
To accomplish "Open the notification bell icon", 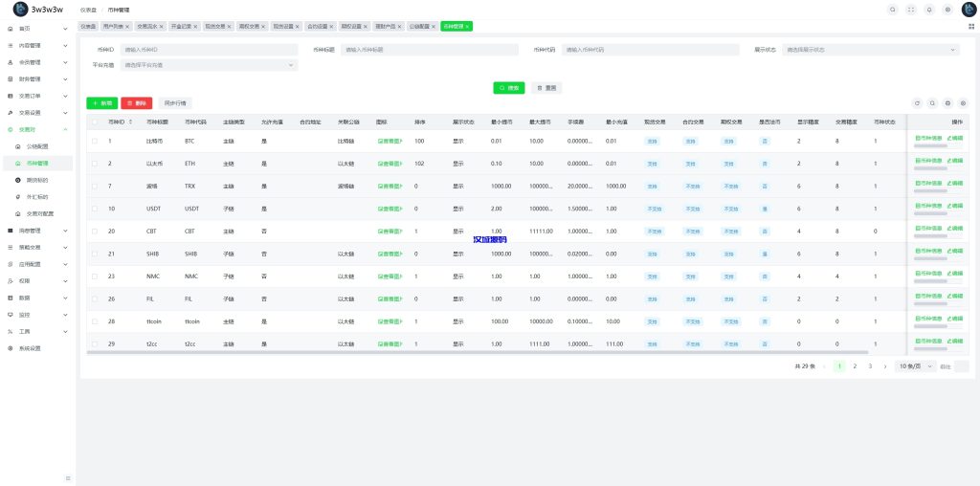I will click(929, 10).
